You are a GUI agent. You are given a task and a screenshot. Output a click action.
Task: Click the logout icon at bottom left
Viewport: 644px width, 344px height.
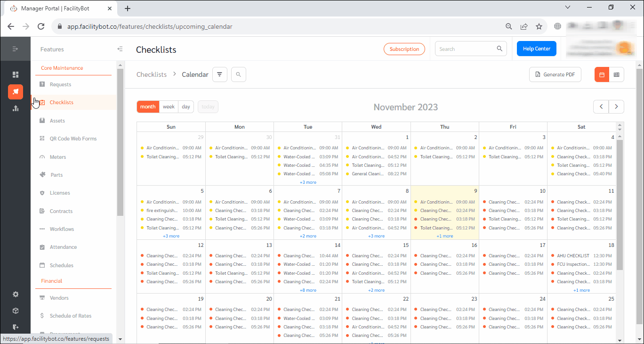point(16,327)
